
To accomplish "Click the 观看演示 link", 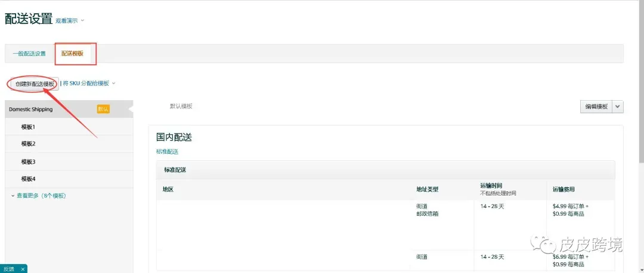I will click(x=67, y=20).
